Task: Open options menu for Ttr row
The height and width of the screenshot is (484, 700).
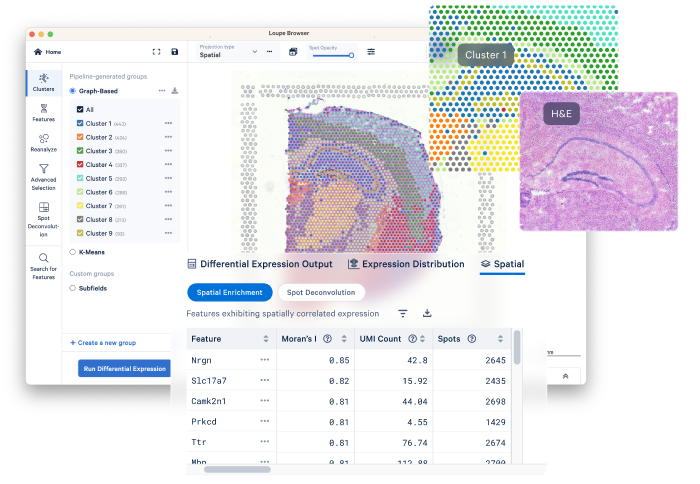Action: tap(265, 442)
